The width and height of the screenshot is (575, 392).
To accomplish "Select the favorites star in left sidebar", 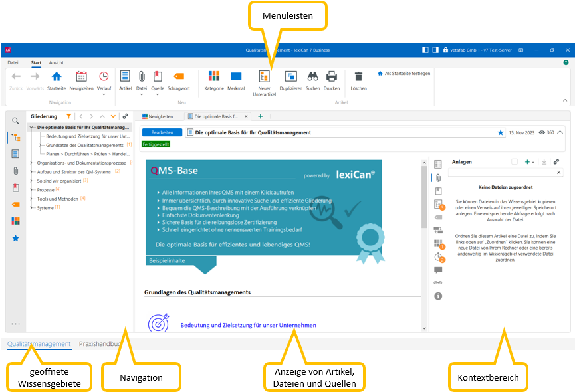I will (x=15, y=238).
